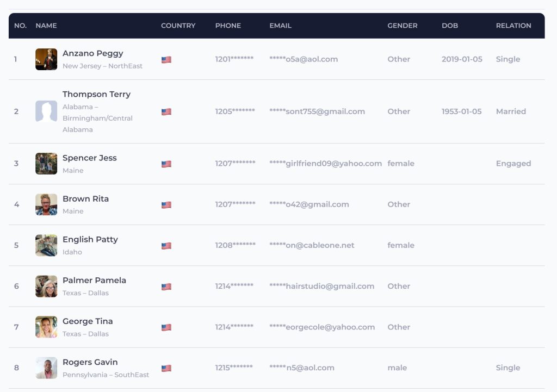Open Thompson Terry's placeholder avatar

point(46,111)
